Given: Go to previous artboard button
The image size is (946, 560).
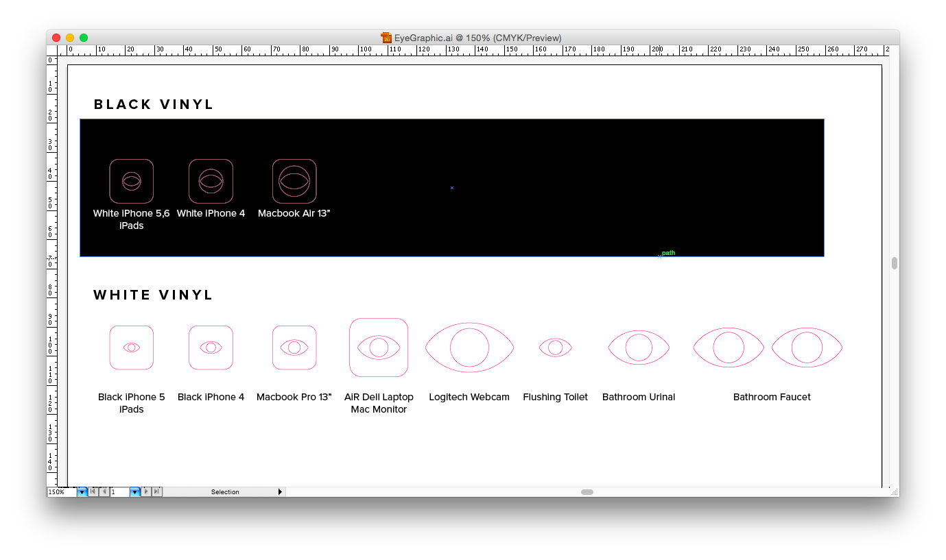Looking at the screenshot, I should [x=104, y=492].
